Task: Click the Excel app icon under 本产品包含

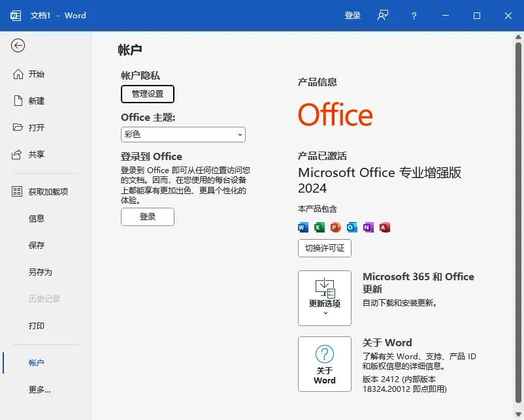Action: pos(319,227)
